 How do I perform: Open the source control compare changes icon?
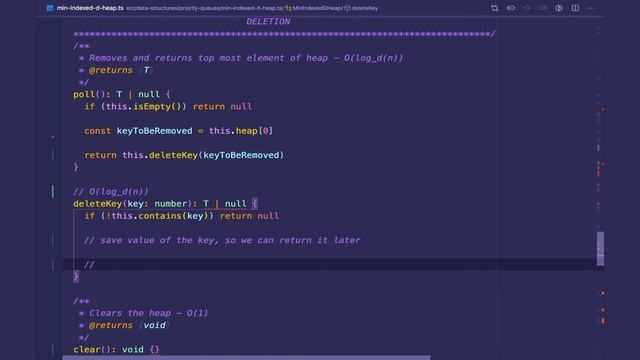495,8
